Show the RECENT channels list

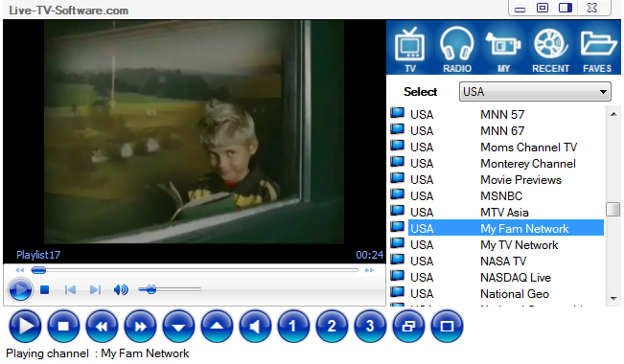click(x=551, y=50)
